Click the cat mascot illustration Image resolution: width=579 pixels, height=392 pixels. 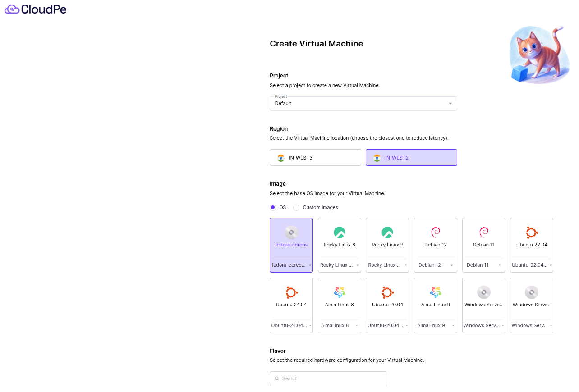(x=538, y=55)
